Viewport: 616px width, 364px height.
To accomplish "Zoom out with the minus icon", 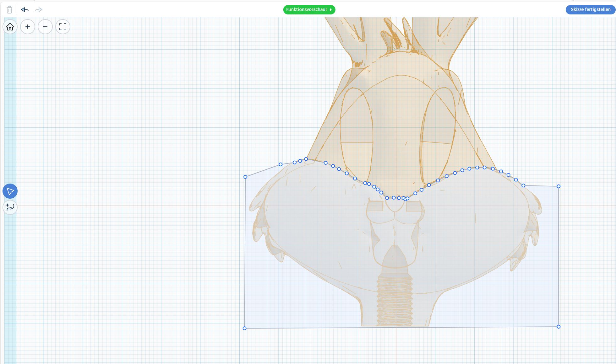I will 45,27.
